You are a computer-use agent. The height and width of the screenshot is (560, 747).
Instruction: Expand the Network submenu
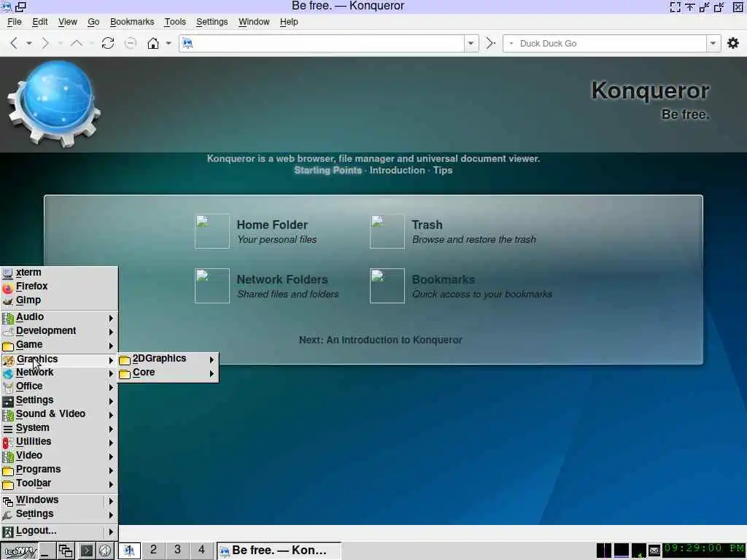click(59, 373)
